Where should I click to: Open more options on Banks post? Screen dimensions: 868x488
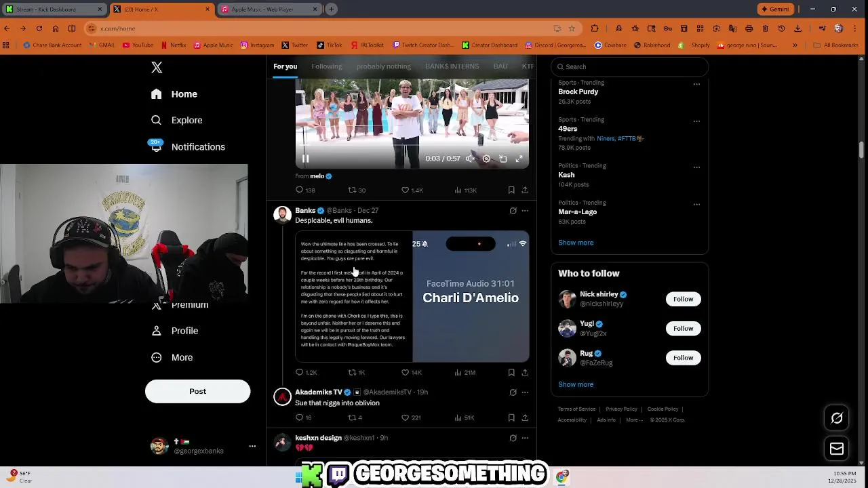[x=525, y=211]
